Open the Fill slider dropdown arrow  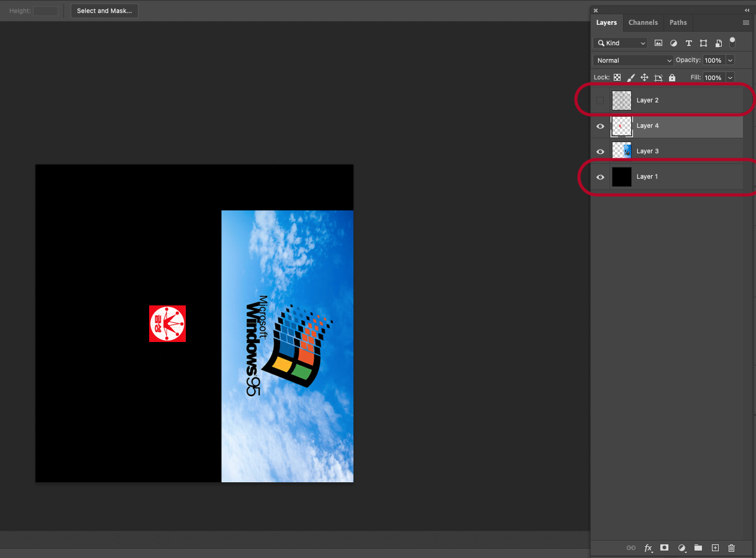[730, 78]
